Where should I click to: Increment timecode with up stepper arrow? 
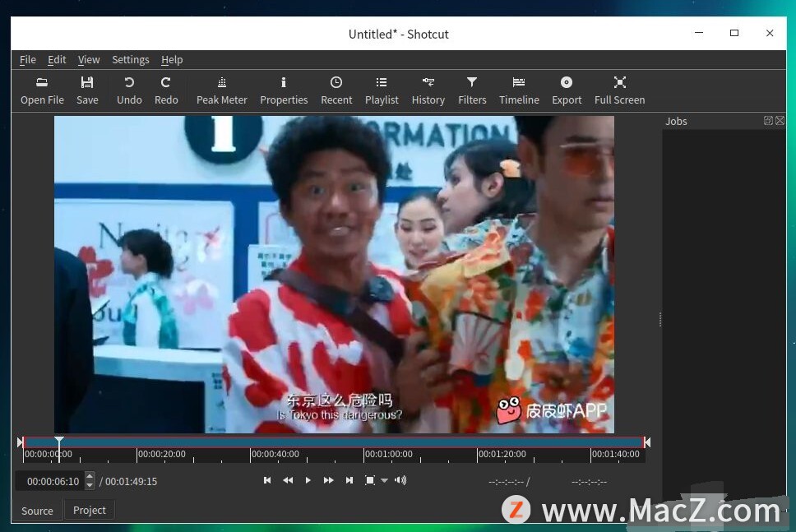click(x=90, y=477)
